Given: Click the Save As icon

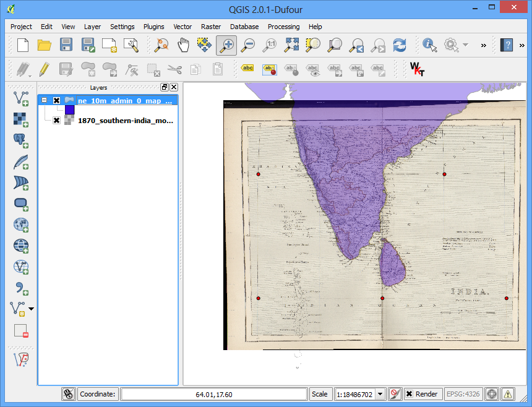Looking at the screenshot, I should 88,45.
